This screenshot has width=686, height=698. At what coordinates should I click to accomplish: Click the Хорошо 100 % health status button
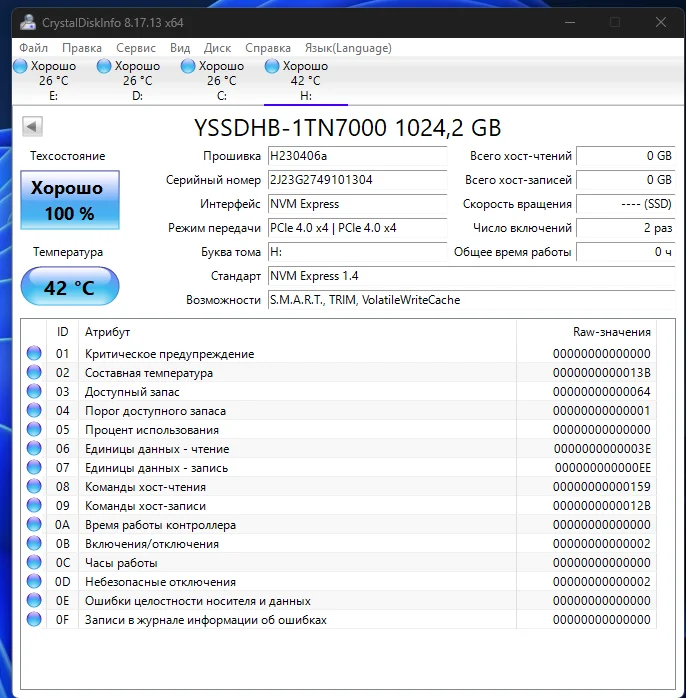pos(70,200)
